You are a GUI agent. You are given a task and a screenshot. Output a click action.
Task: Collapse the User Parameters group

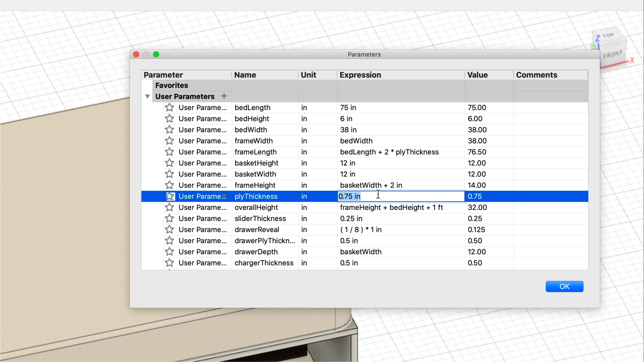point(148,96)
